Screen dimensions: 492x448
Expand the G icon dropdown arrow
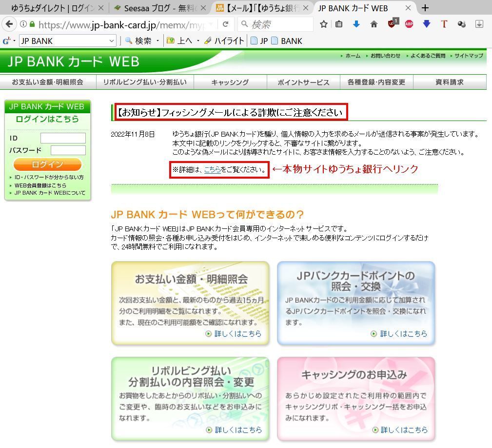pos(15,41)
